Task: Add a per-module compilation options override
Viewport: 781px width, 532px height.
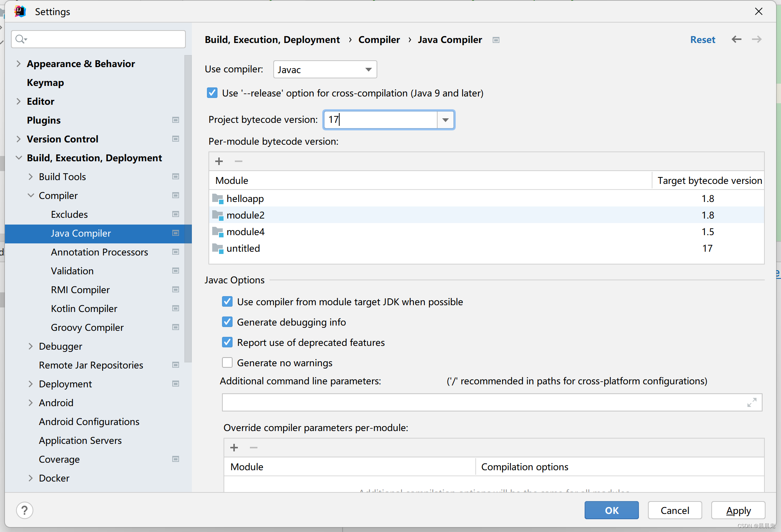Action: [x=234, y=448]
